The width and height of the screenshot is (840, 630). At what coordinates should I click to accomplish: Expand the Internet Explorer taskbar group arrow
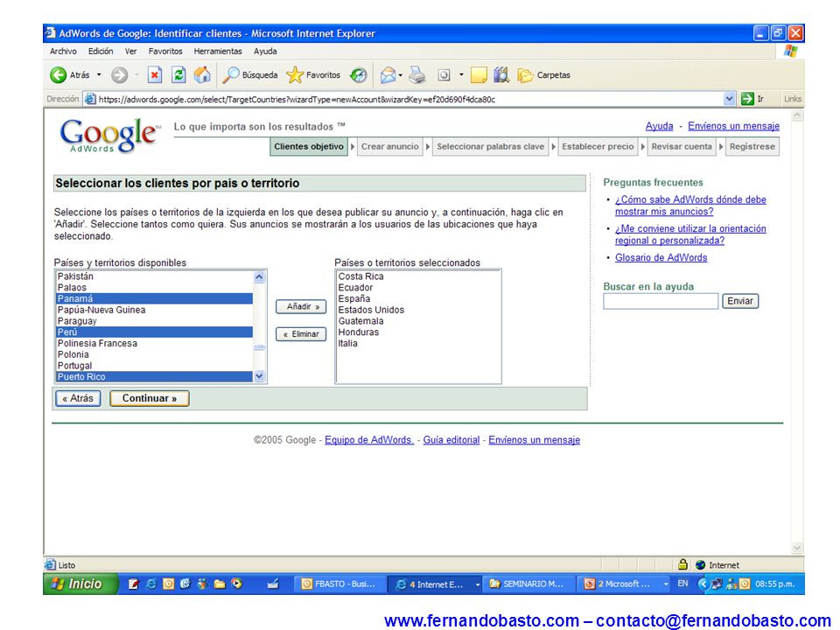point(478,584)
